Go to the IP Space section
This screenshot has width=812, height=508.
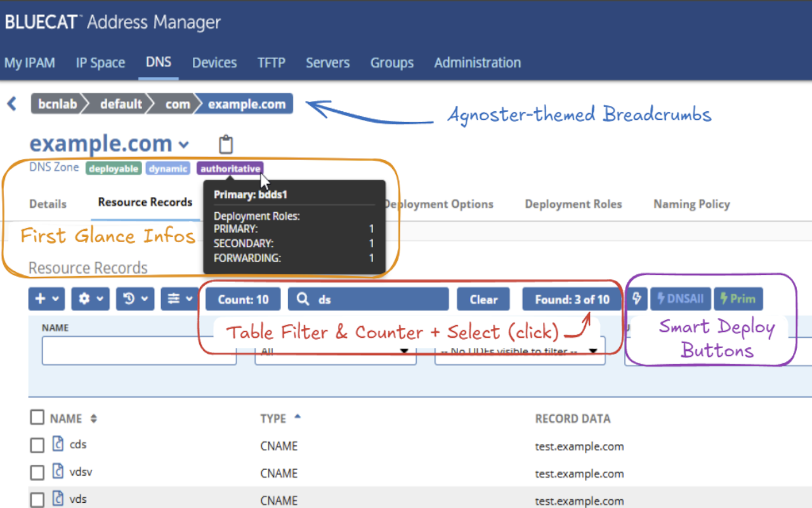(100, 63)
